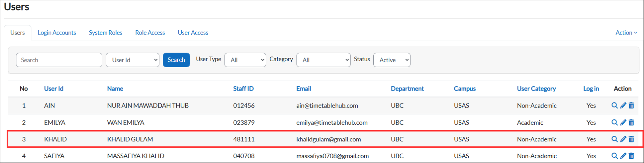This screenshot has width=644, height=163.
Task: Click user id SAFIYA cell
Action: (x=54, y=156)
